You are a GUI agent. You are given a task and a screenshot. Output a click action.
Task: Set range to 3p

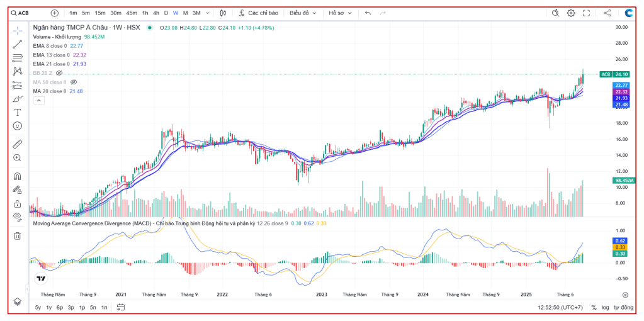coord(71,307)
